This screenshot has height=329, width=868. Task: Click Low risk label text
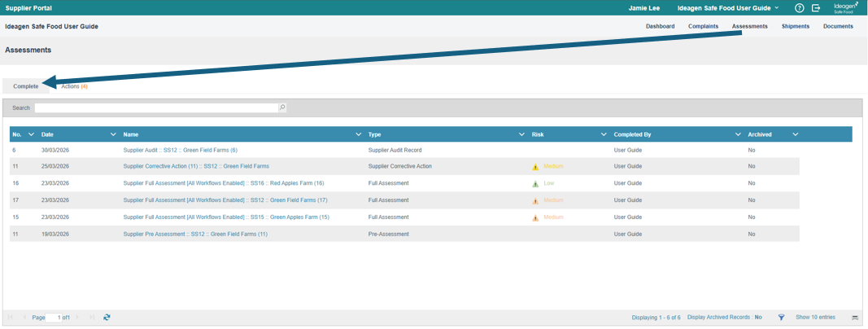[548, 183]
